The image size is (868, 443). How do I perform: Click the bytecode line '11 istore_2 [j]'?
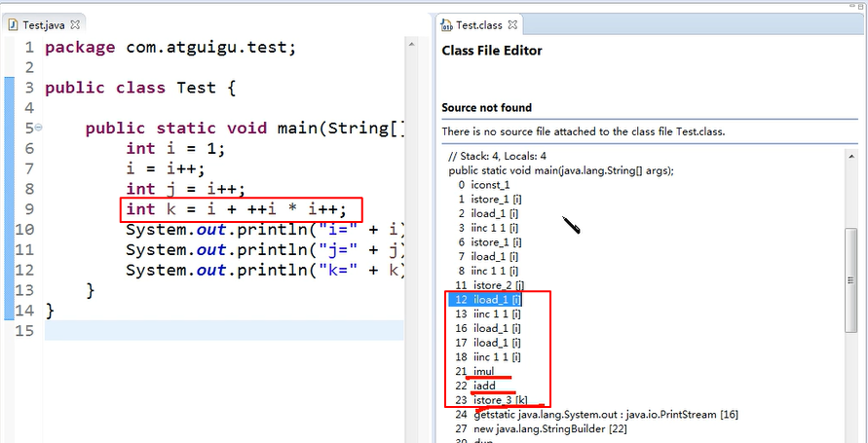click(490, 285)
